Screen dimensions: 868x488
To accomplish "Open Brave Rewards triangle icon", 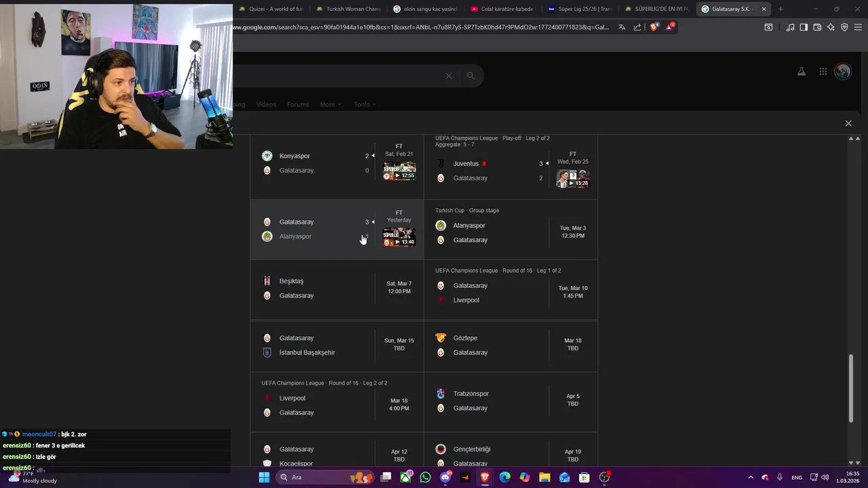I will point(670,27).
